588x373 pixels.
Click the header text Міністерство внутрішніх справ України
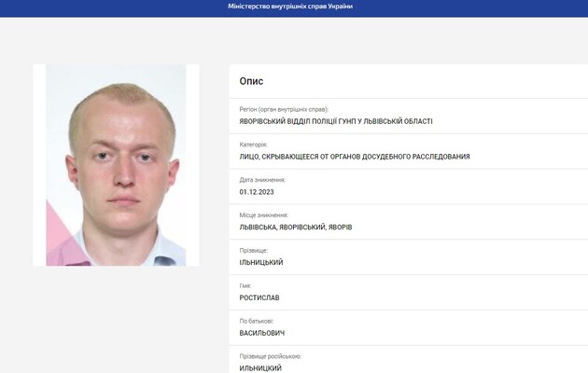290,7
